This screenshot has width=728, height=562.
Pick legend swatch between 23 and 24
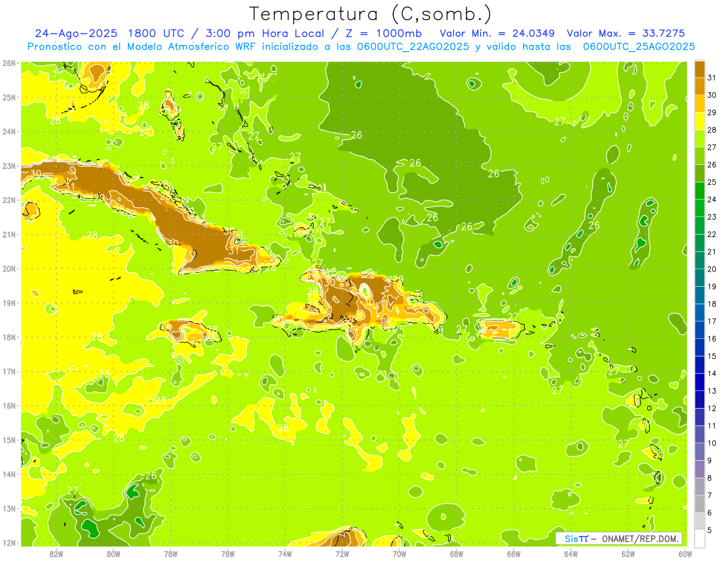coord(699,208)
